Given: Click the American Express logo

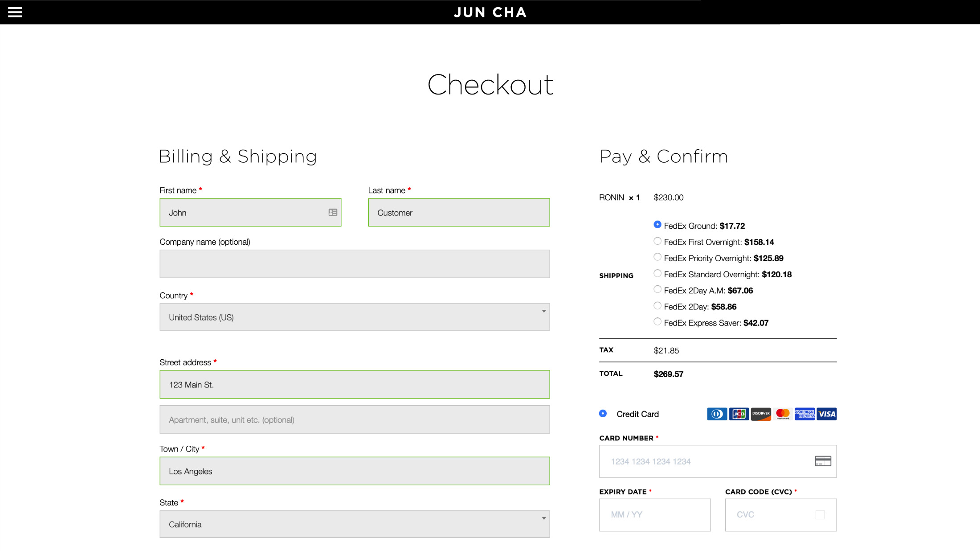Looking at the screenshot, I should point(804,414).
